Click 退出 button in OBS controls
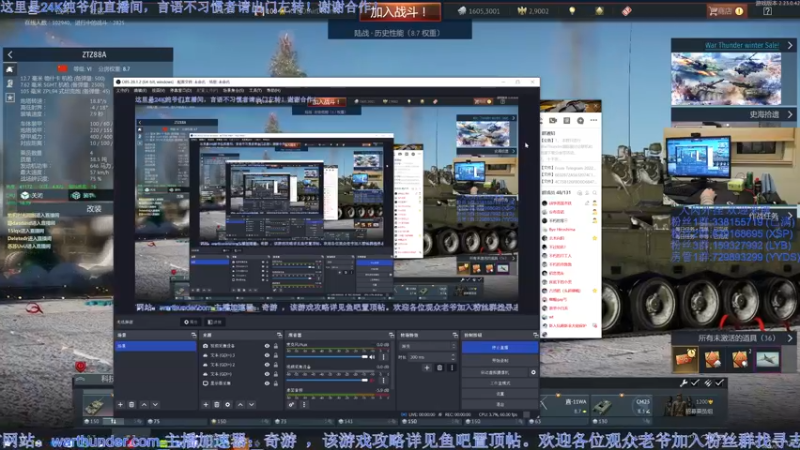Image resolution: width=800 pixels, height=450 pixels. coord(500,404)
